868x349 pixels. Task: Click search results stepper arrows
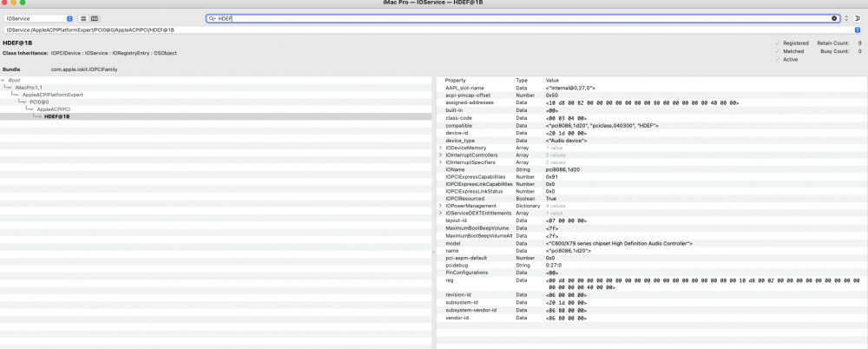coord(845,18)
